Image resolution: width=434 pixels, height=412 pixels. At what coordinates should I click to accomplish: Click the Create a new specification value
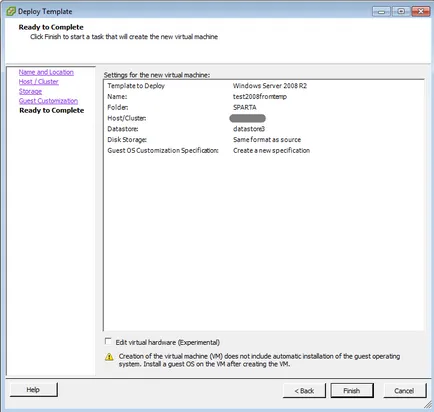click(x=271, y=151)
